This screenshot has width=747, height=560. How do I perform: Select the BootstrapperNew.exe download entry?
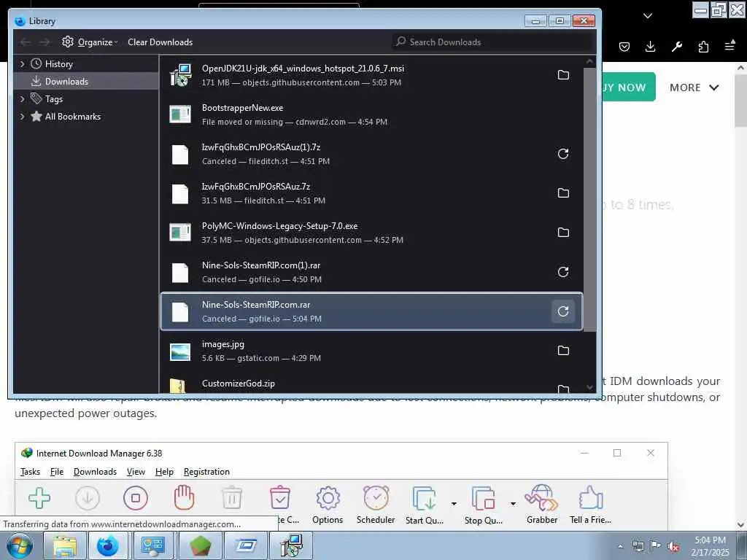pos(371,114)
